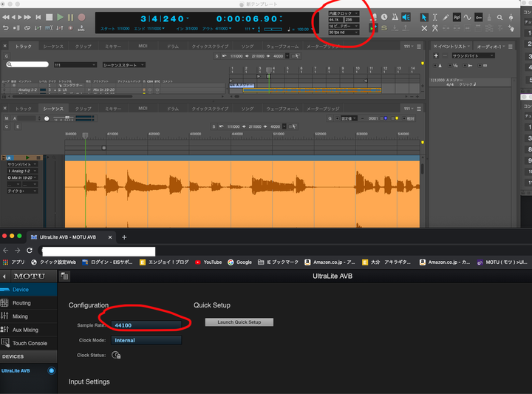This screenshot has width=532, height=394.
Task: Open the internal clock source dropdown
Action: click(x=344, y=13)
